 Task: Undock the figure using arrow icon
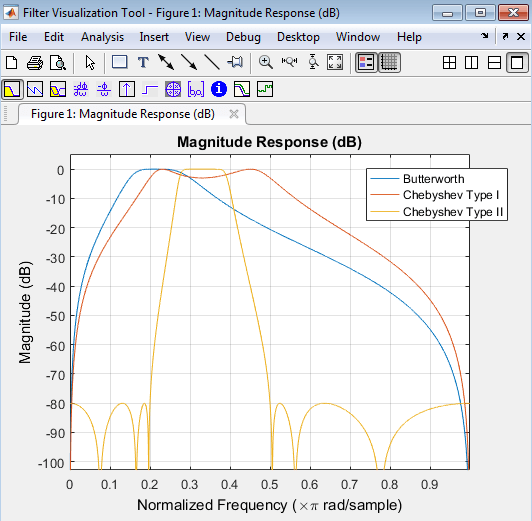click(505, 36)
